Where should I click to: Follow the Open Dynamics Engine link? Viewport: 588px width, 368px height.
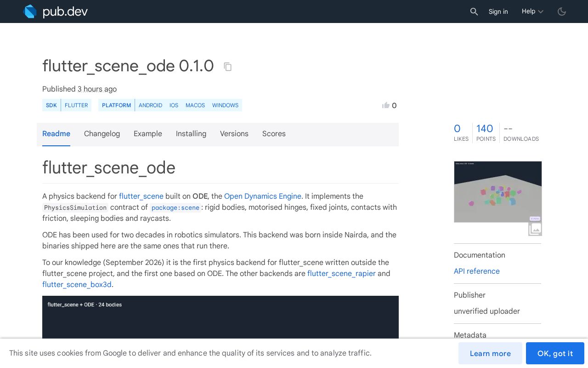263,196
